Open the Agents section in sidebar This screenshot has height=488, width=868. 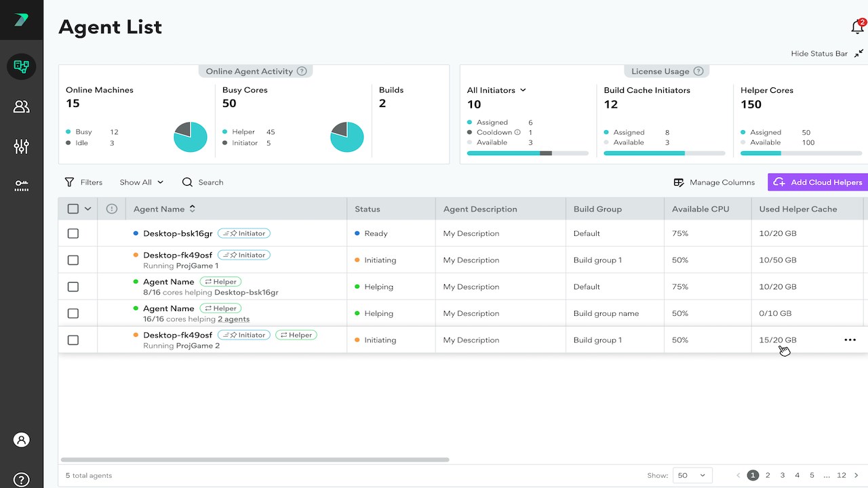tap(22, 66)
